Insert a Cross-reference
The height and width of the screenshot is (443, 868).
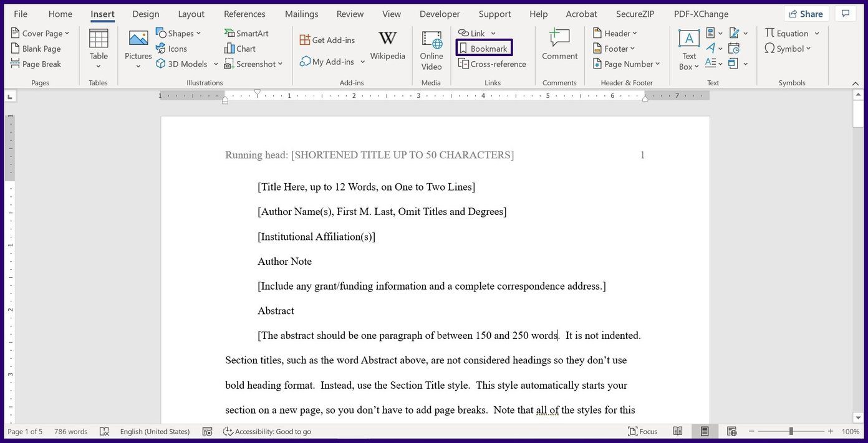[492, 64]
